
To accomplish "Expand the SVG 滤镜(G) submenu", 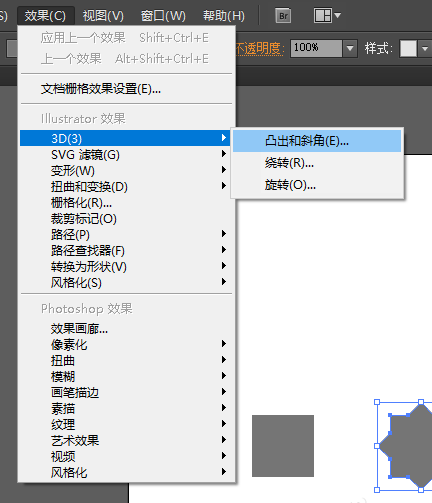I will pos(125,154).
